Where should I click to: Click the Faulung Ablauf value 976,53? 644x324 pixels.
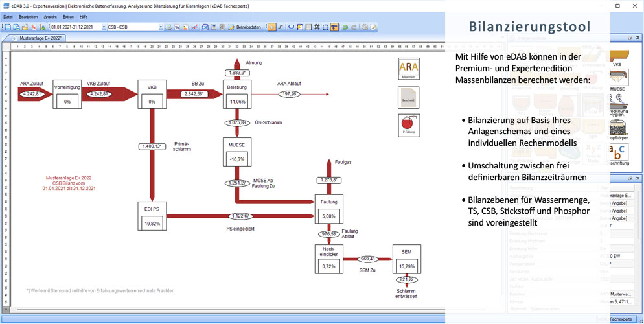(x=328, y=234)
